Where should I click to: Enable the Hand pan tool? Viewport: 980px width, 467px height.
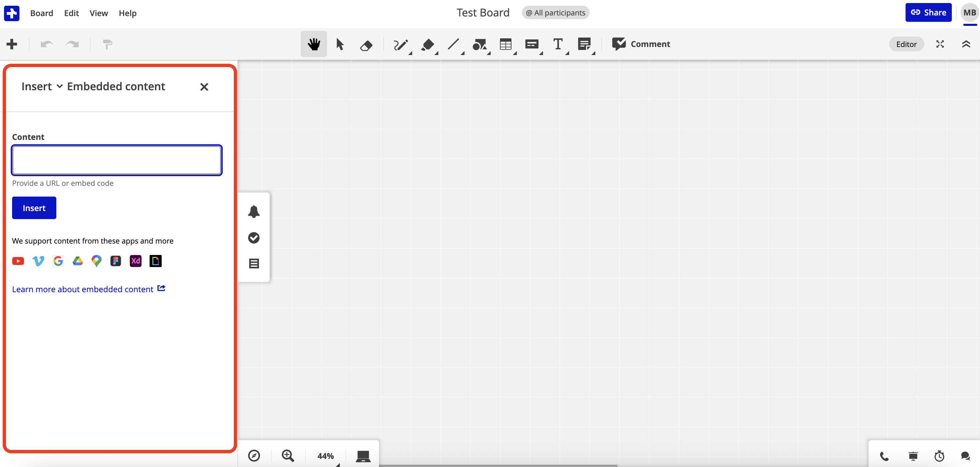313,44
